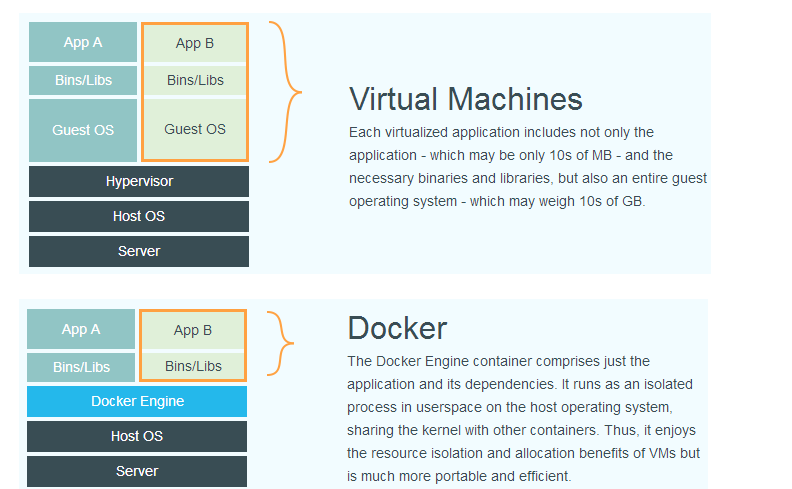The image size is (792, 489).
Task: Click Bins/Libs block under Docker App A
Action: coord(81,367)
